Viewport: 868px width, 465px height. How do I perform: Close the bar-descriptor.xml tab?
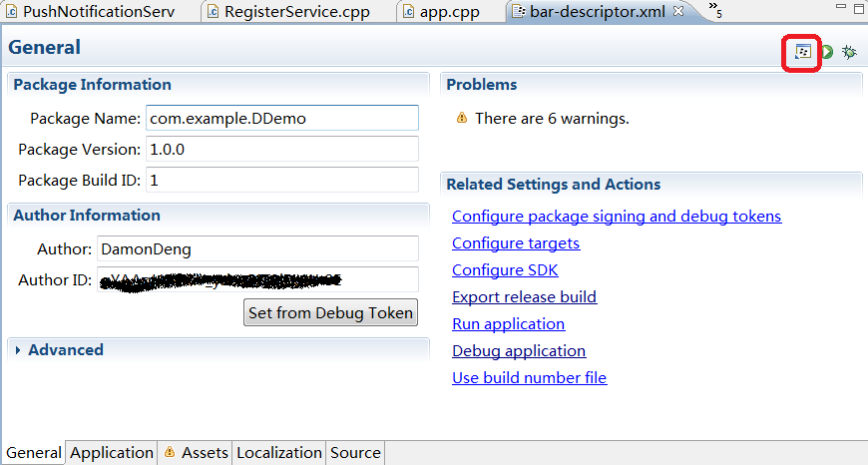(678, 12)
